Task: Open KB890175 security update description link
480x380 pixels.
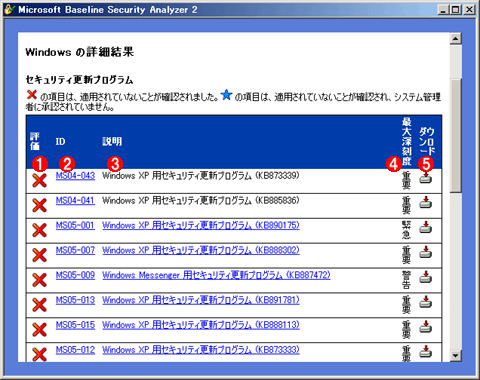Action: tap(201, 226)
